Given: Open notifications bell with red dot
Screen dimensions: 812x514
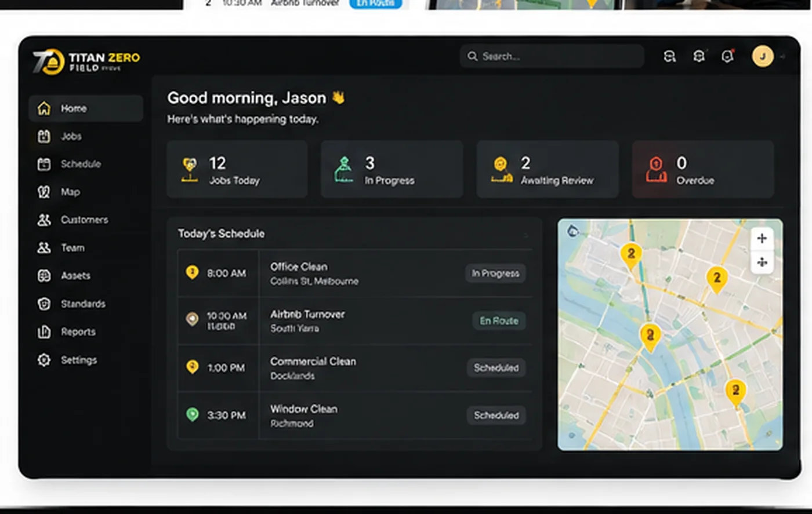Looking at the screenshot, I should point(727,56).
